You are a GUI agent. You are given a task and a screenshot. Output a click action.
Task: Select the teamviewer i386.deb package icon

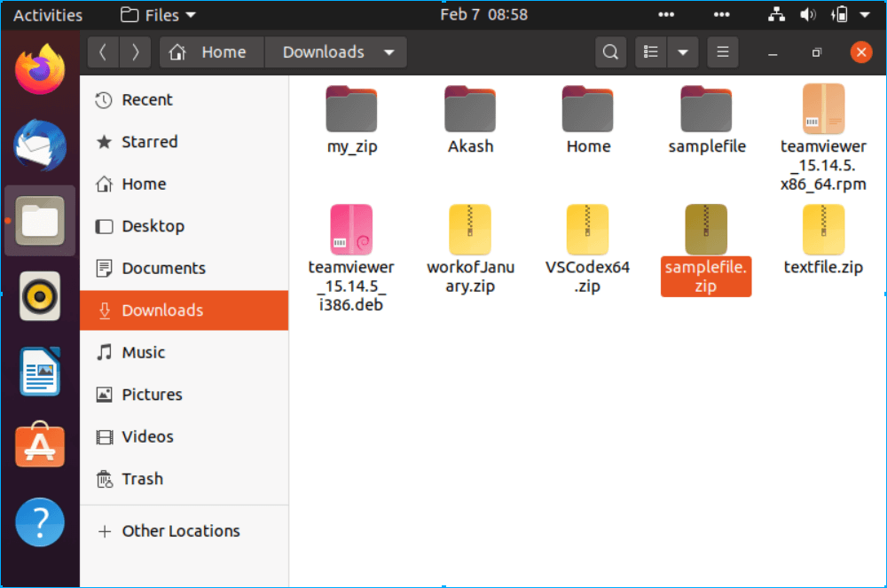point(351,230)
